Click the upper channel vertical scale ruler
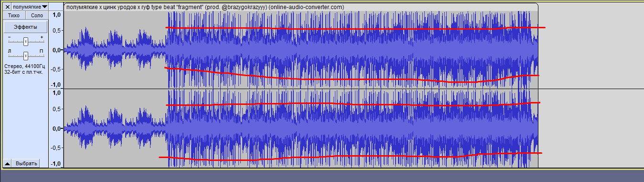Screen dimensions: 644x182 (x=56, y=50)
